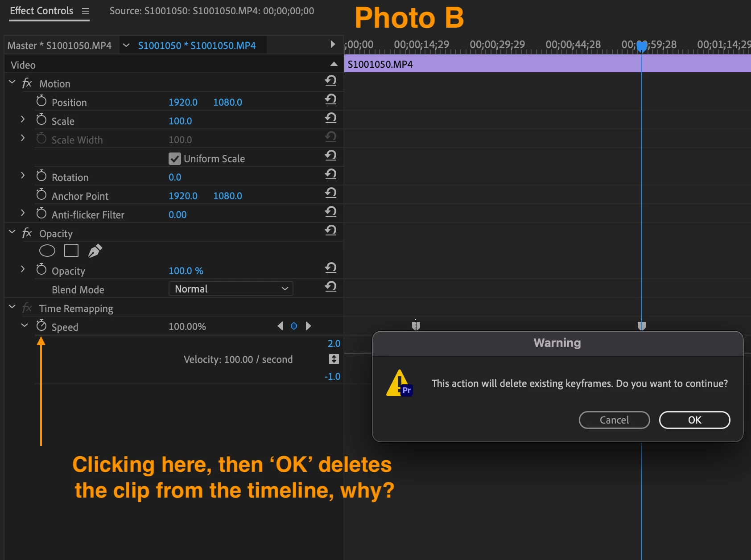Toggle animation stopwatch for Anti-flicker Filter
The width and height of the screenshot is (751, 560).
point(41,214)
